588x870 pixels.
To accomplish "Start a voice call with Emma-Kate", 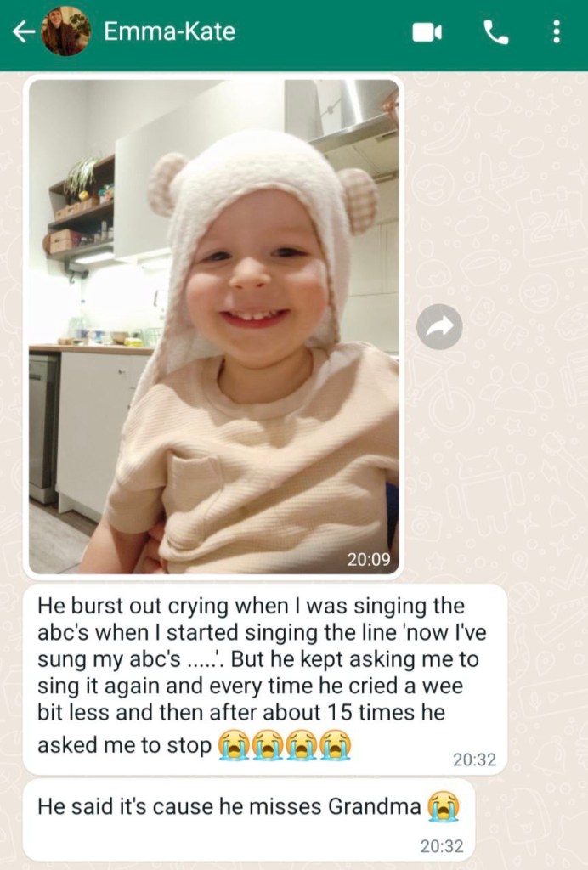I will click(x=496, y=32).
